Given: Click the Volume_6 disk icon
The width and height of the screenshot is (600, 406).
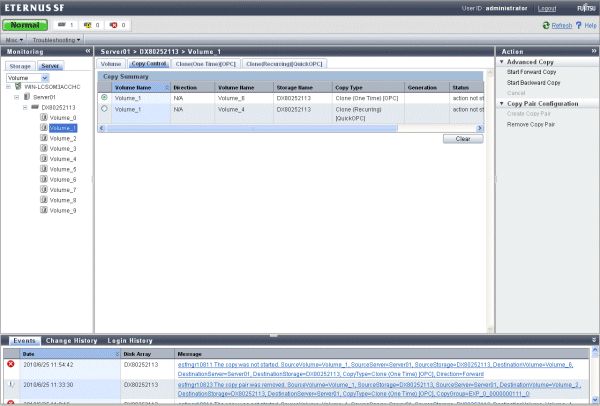Looking at the screenshot, I should click(x=44, y=179).
